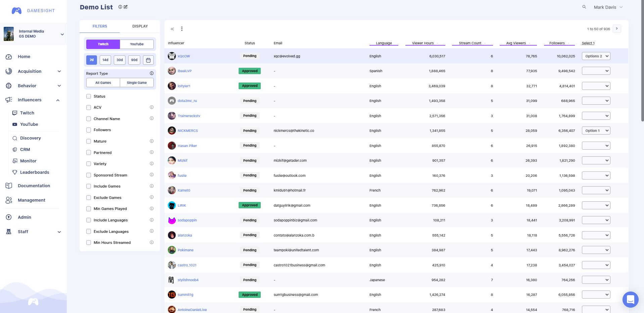The width and height of the screenshot is (644, 313).
Task: Click the page vertical scrollbar
Action: (642, 60)
